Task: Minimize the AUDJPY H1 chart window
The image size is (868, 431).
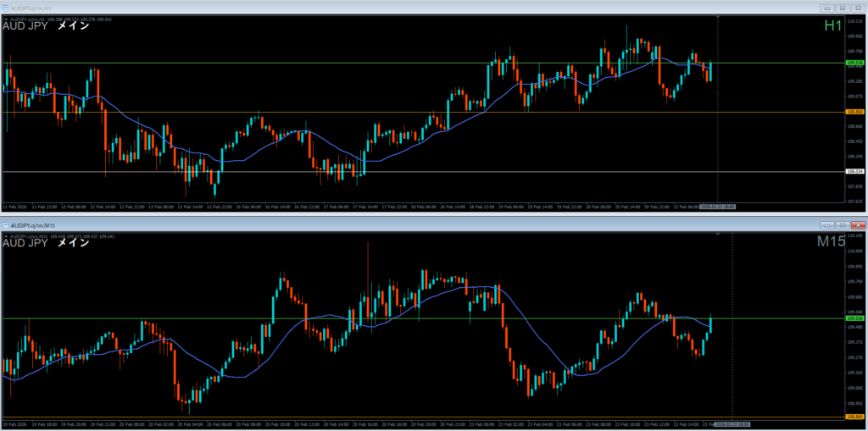Action: point(827,8)
